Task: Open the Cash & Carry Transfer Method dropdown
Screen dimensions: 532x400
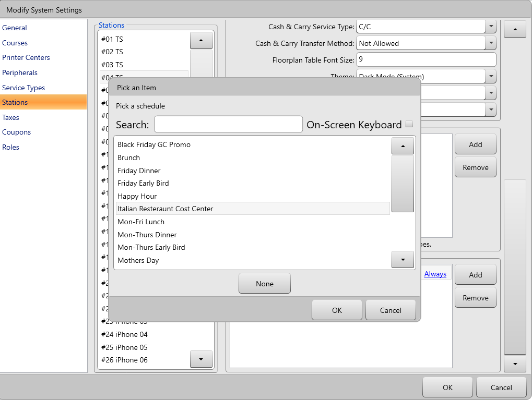Action: pyautogui.click(x=491, y=43)
